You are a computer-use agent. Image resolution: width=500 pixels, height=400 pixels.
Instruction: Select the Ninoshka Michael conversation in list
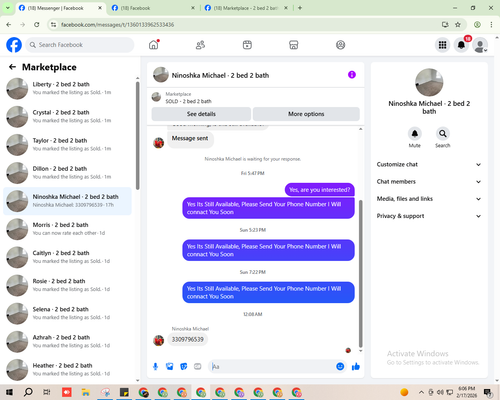pyautogui.click(x=68, y=201)
